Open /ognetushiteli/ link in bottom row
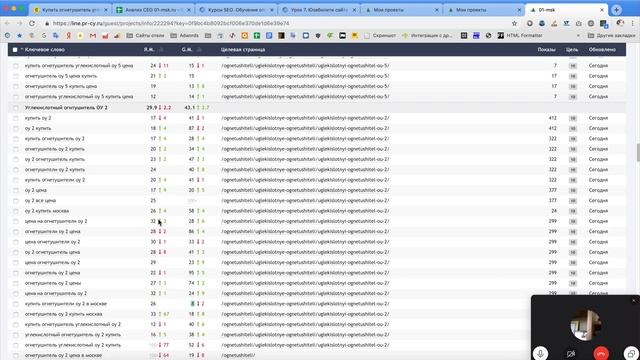The height and width of the screenshot is (360, 640). click(238, 356)
